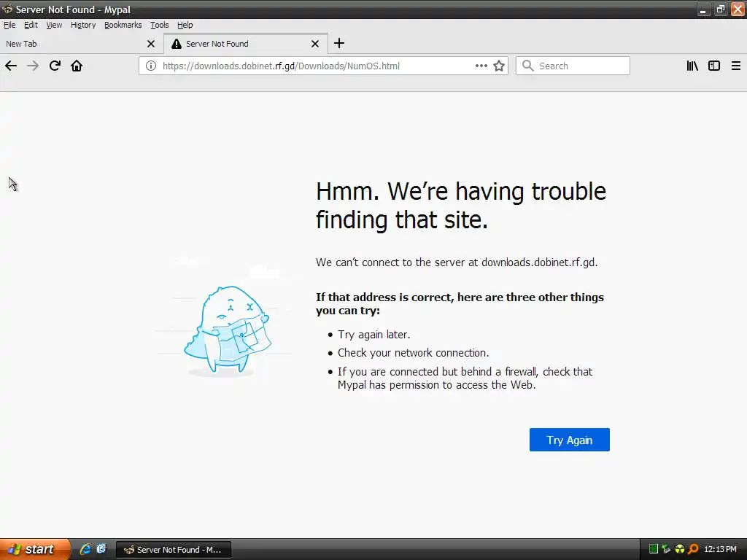Image resolution: width=747 pixels, height=560 pixels.
Task: Open the Edit menu
Action: click(x=31, y=25)
